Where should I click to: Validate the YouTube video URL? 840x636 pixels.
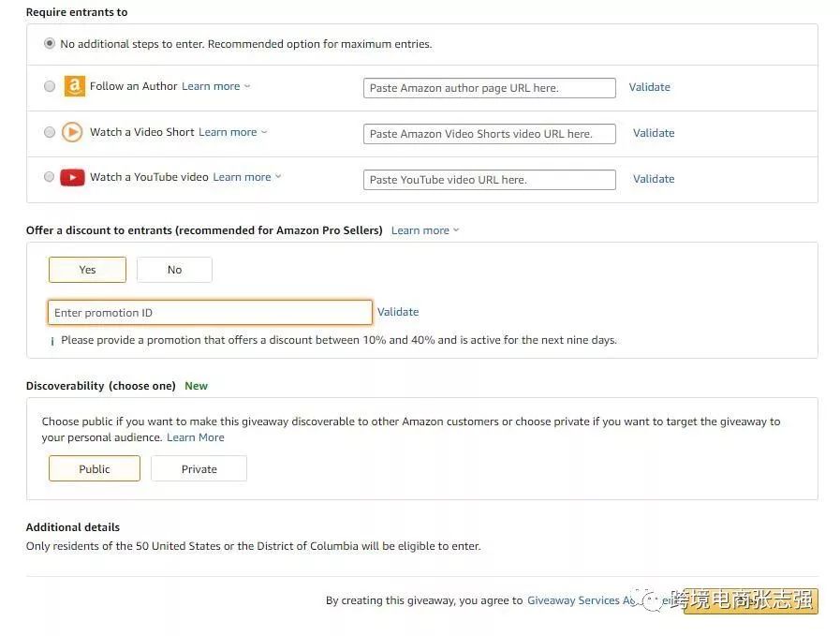click(x=654, y=179)
